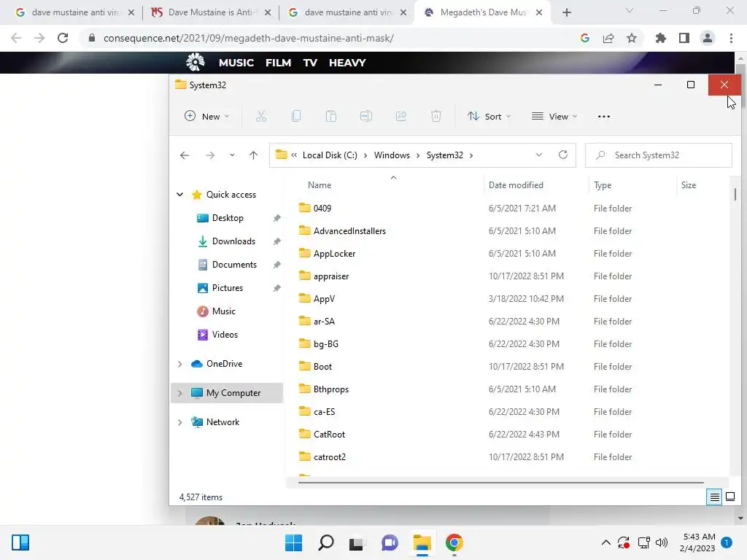
Task: Expand the OneDrive tree node
Action: point(180,364)
